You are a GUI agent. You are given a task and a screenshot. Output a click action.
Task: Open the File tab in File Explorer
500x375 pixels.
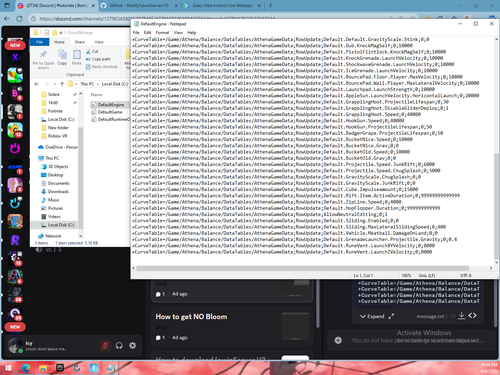(40, 42)
